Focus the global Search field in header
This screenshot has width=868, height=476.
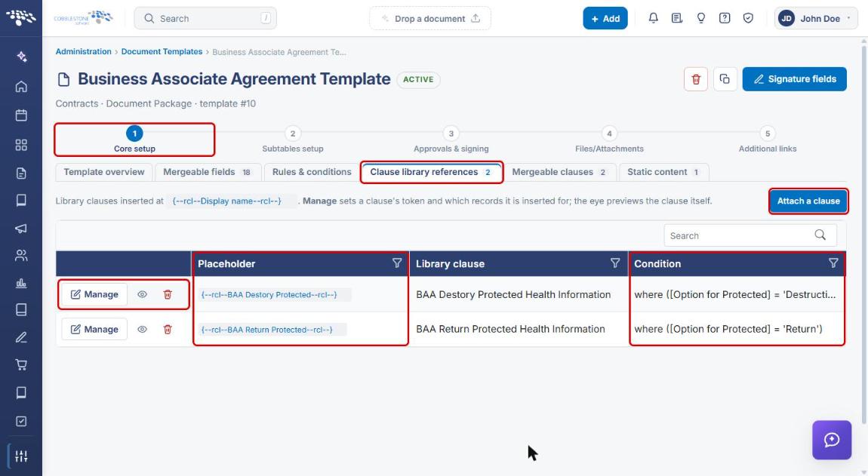click(x=205, y=18)
